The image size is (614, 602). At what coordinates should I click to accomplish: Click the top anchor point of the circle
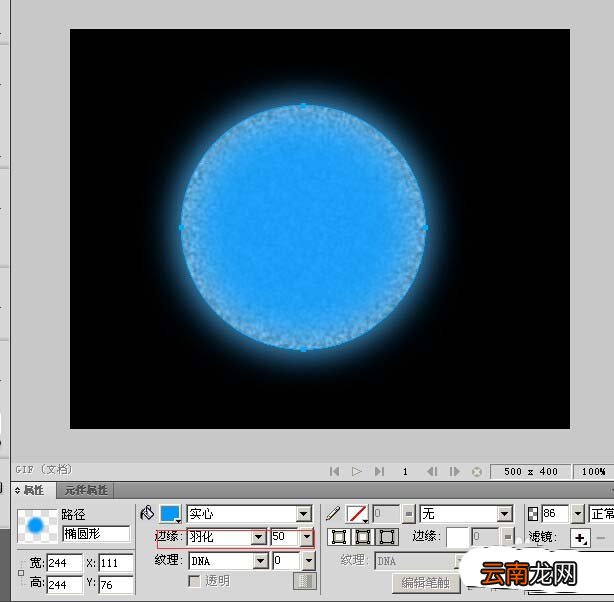tap(304, 105)
